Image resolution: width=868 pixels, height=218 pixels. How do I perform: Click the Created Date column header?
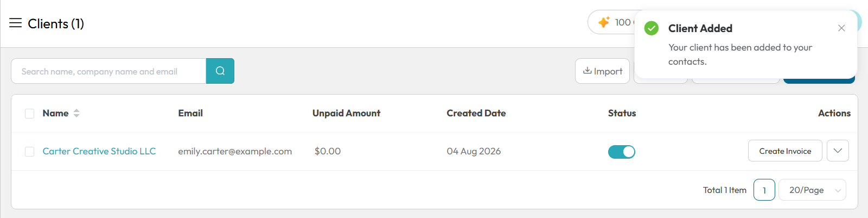click(476, 113)
